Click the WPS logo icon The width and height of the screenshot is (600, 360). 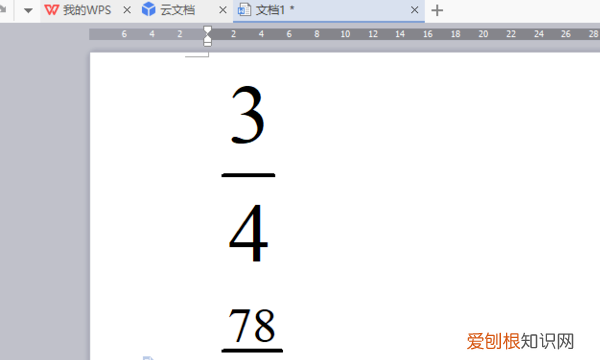click(x=51, y=10)
